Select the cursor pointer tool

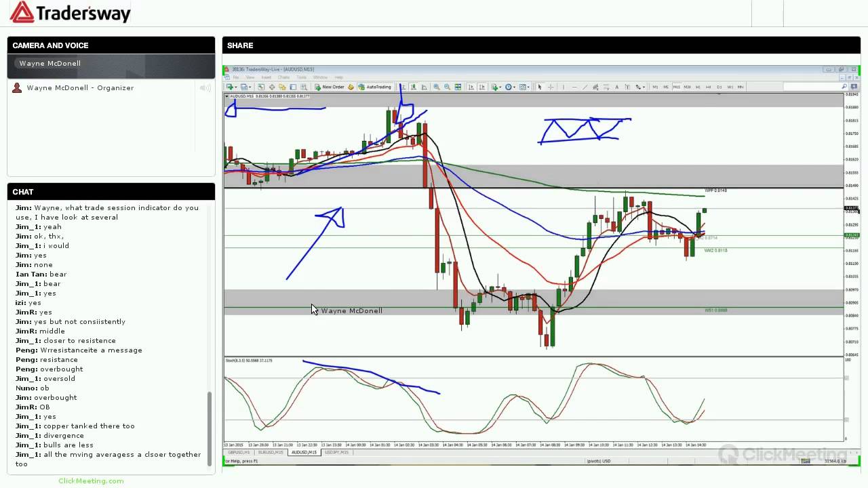tap(539, 87)
